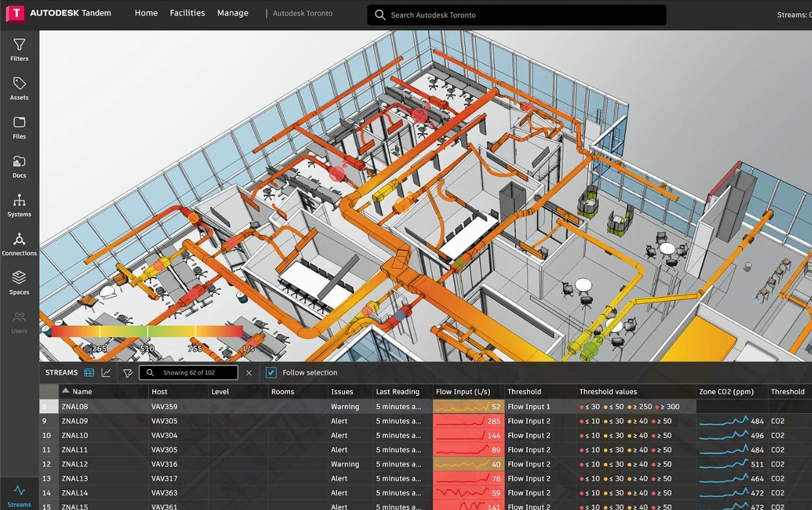
Task: Click ZNAL12 flow sparkline showing 40
Action: [469, 465]
